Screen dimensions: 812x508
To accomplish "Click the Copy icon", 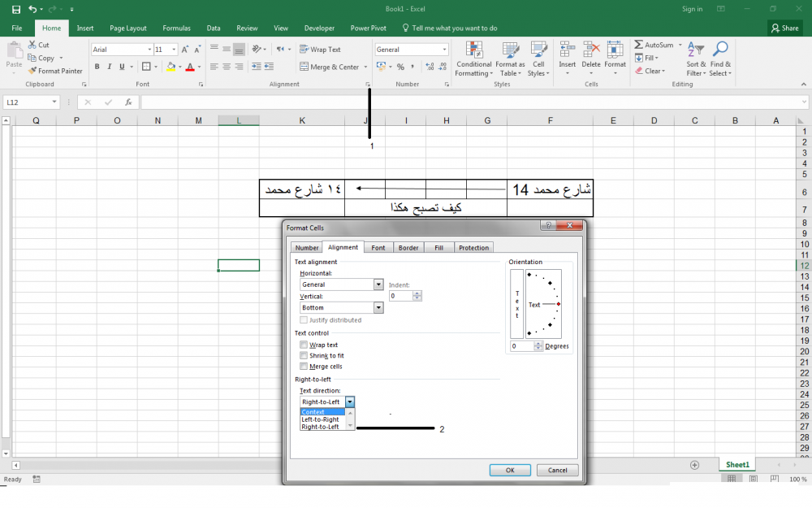I will tap(32, 58).
